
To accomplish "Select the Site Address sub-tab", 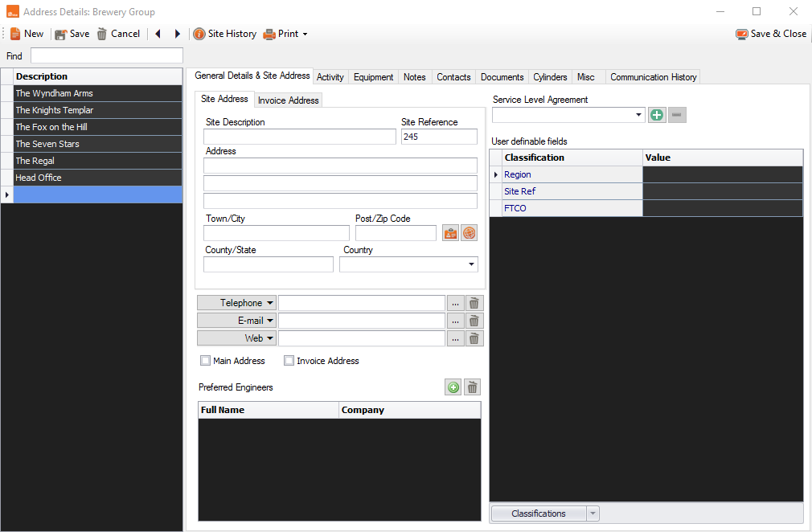I will click(225, 99).
